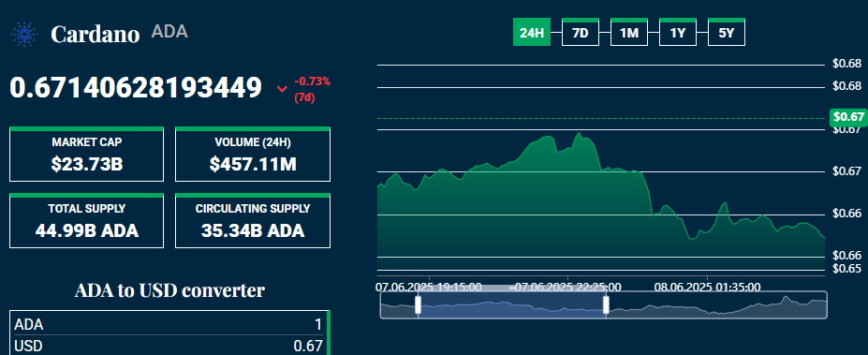Select the 24H chart range
Image resolution: width=868 pixels, height=355 pixels.
532,33
